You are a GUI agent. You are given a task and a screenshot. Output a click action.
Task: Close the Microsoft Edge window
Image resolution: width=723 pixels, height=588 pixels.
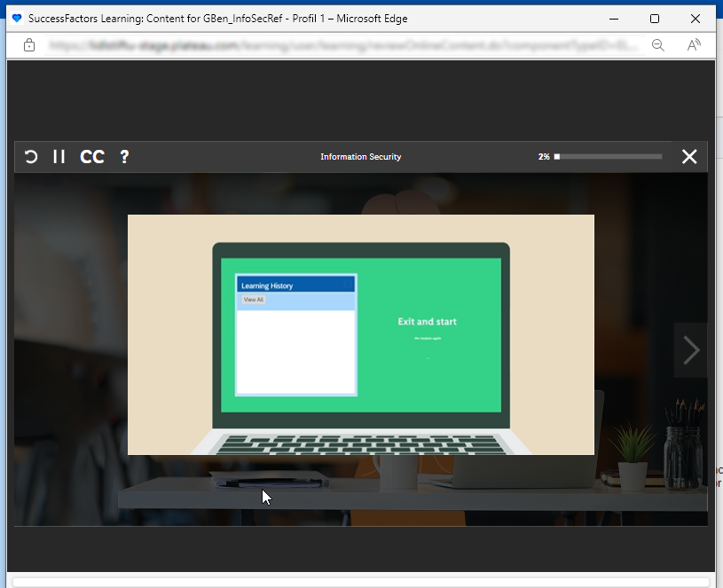695,19
